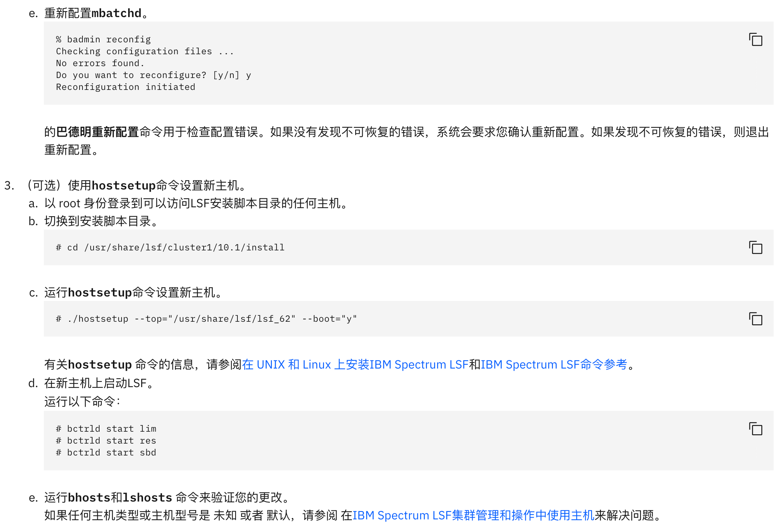Copy the badmin reconfig code block
Image resolution: width=784 pixels, height=532 pixels.
[755, 40]
